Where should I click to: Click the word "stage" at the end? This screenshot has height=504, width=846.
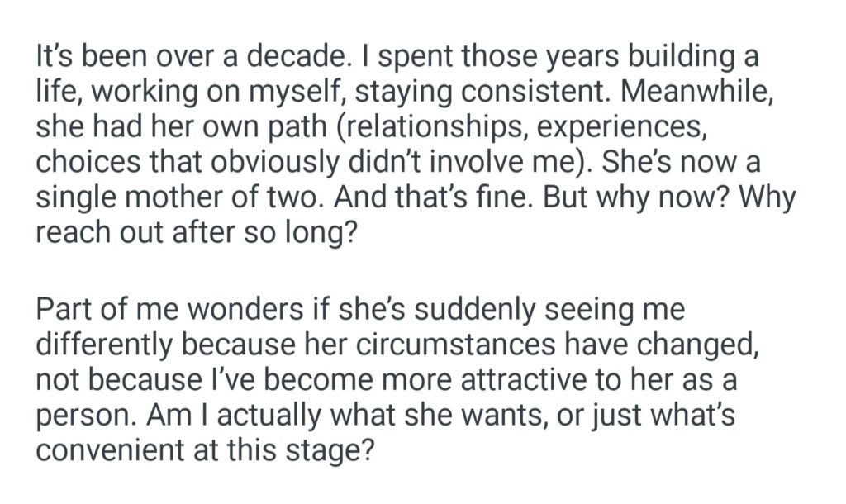(x=339, y=449)
